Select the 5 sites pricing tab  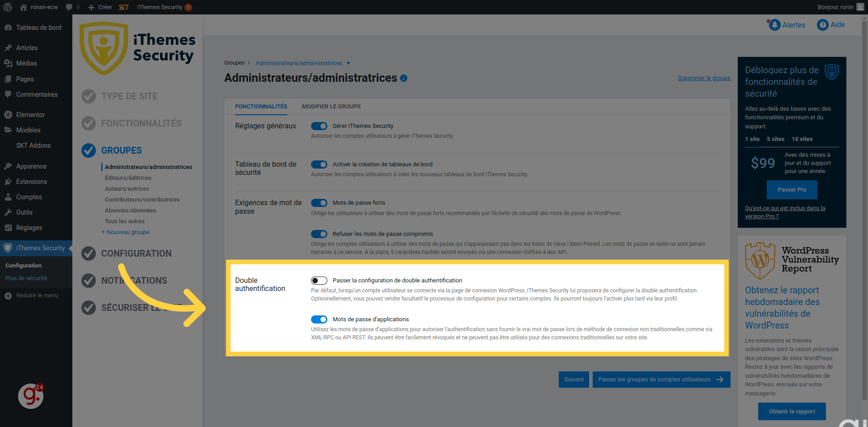(775, 139)
